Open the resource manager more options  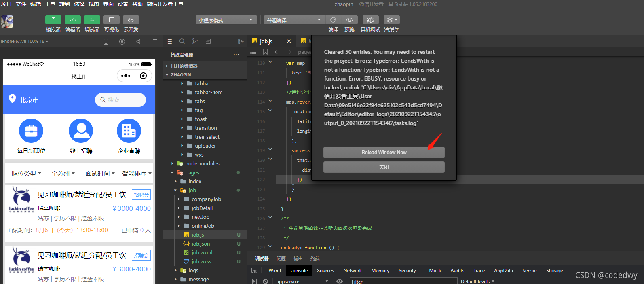click(x=236, y=54)
